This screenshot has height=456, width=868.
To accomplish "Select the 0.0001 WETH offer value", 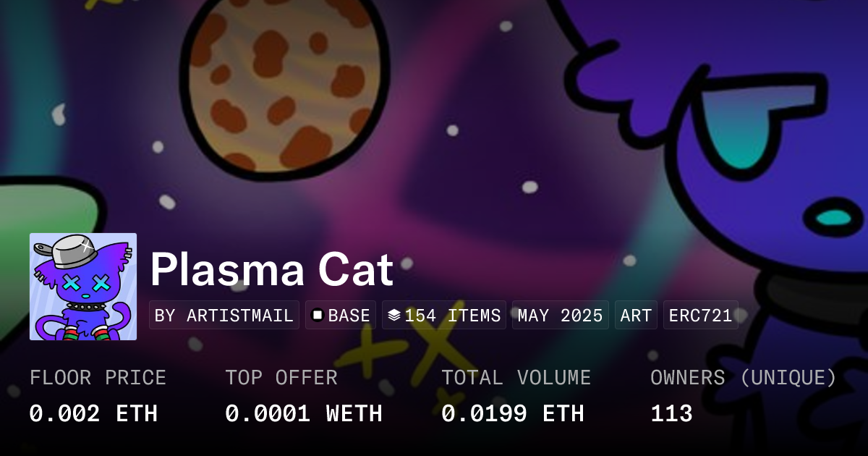I will [303, 413].
